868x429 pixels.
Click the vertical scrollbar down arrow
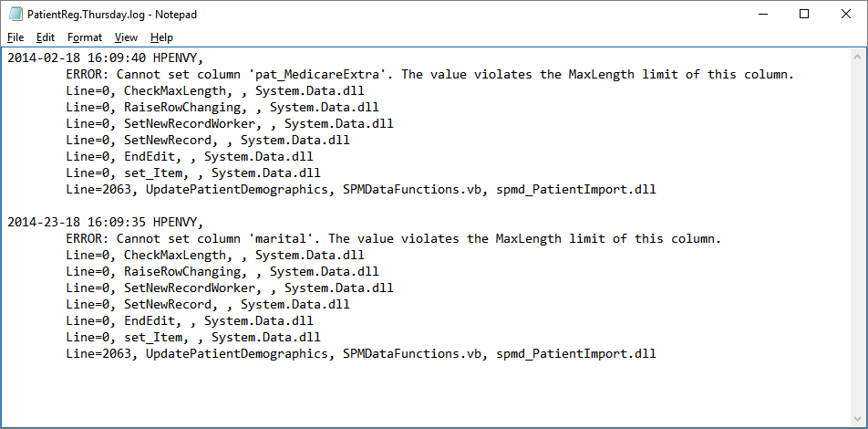(857, 418)
